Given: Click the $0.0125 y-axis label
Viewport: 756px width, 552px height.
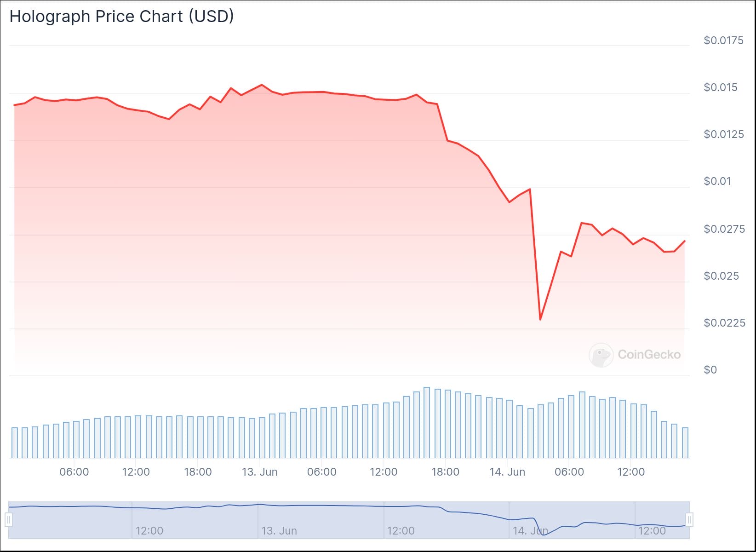Looking at the screenshot, I should click(723, 134).
